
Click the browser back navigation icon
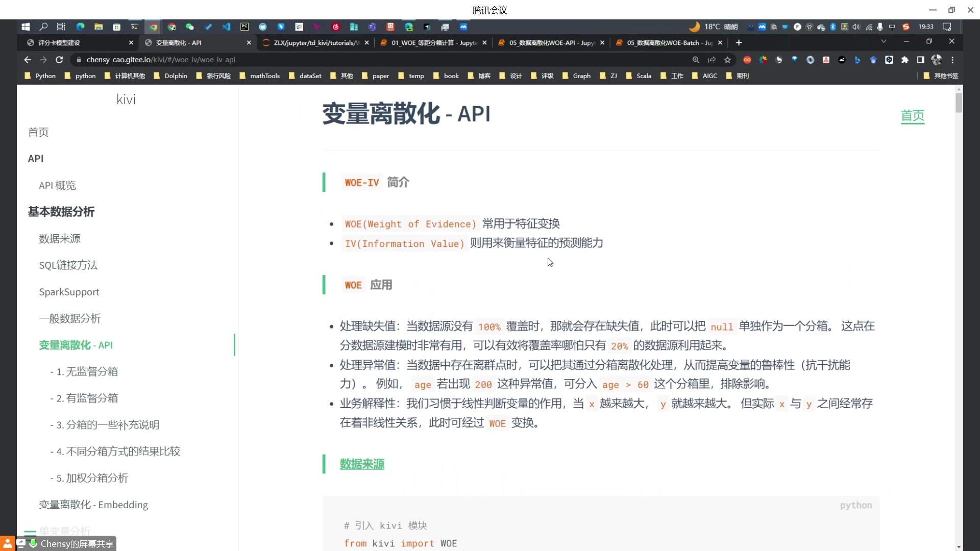[x=28, y=59]
